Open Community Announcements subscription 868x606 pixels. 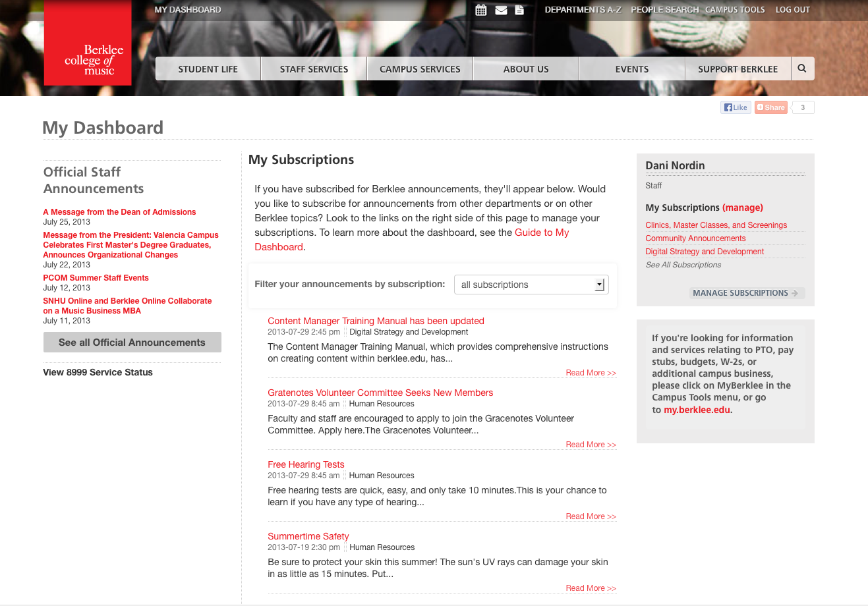695,238
